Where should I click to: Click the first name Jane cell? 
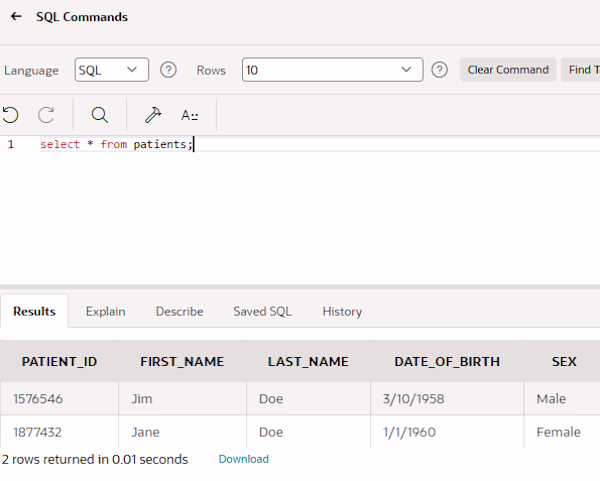(x=182, y=432)
